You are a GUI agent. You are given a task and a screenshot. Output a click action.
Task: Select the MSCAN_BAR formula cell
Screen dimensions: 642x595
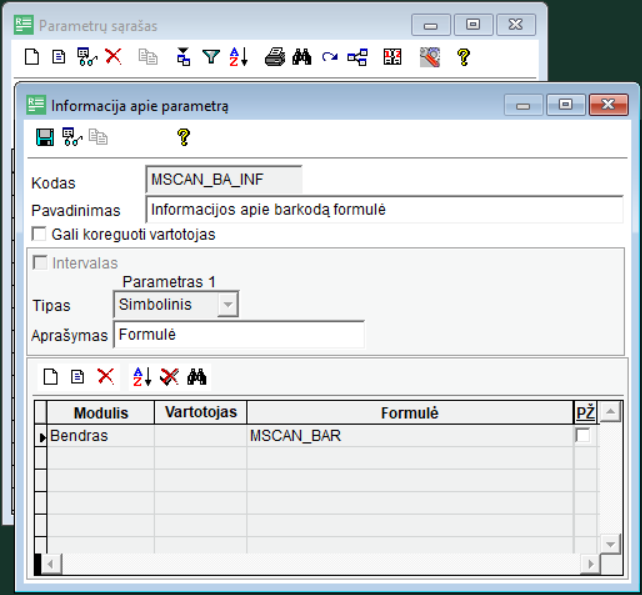410,436
